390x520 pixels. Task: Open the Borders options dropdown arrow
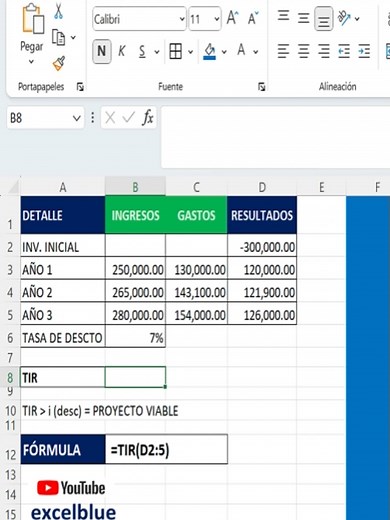tap(190, 52)
